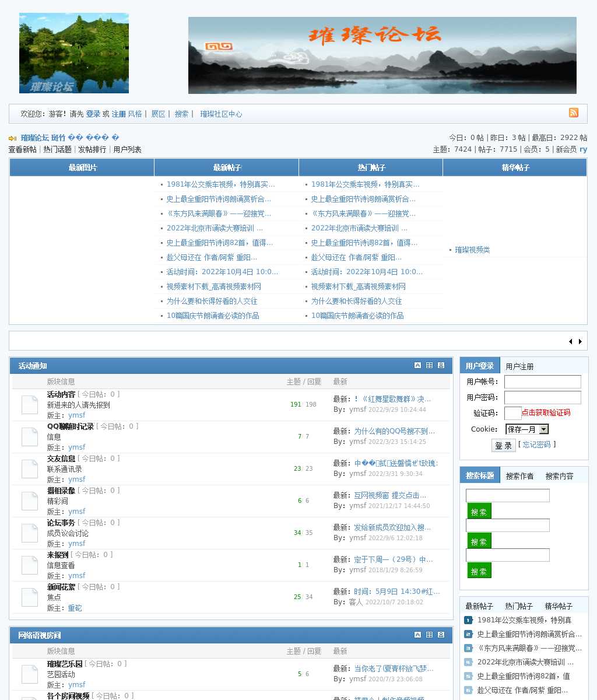Click the 热门话题 link
Screen dimensions: 597x700
pos(57,149)
